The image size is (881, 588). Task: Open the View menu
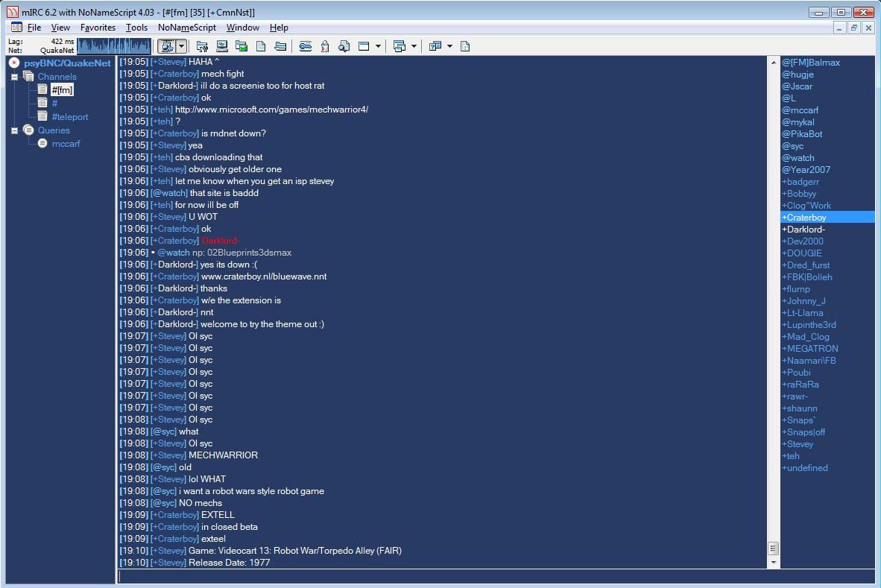tap(60, 28)
